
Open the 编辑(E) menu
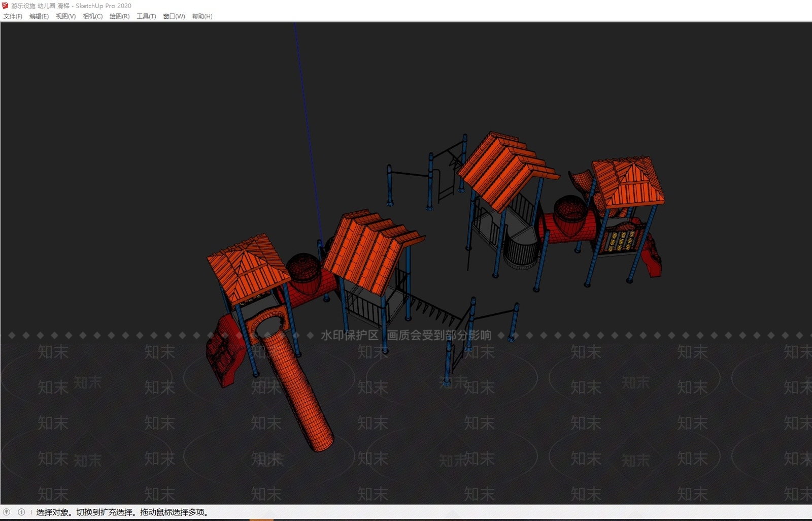(39, 16)
